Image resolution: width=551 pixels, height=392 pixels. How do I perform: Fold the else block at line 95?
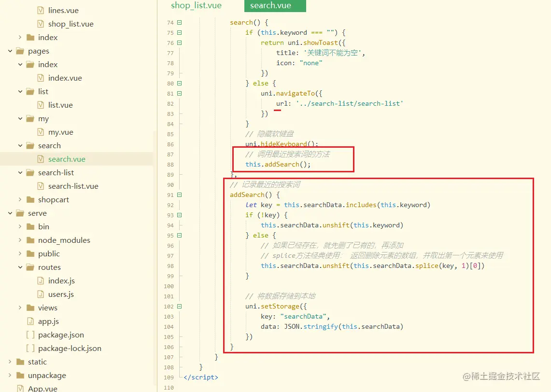(180, 235)
